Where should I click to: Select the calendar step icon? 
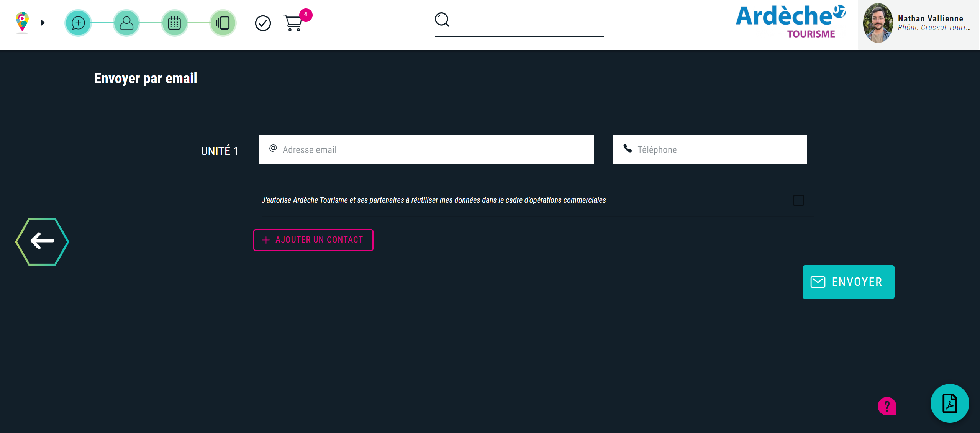(x=175, y=23)
